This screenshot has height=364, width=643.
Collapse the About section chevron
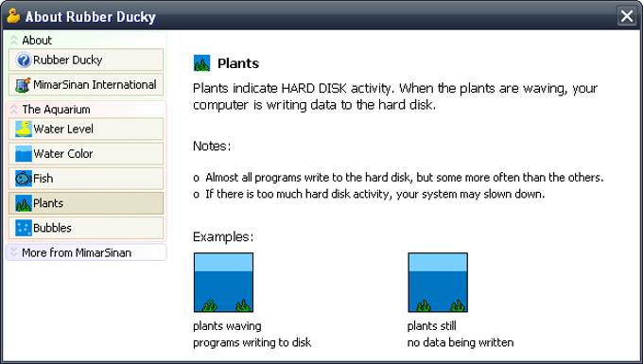point(14,40)
